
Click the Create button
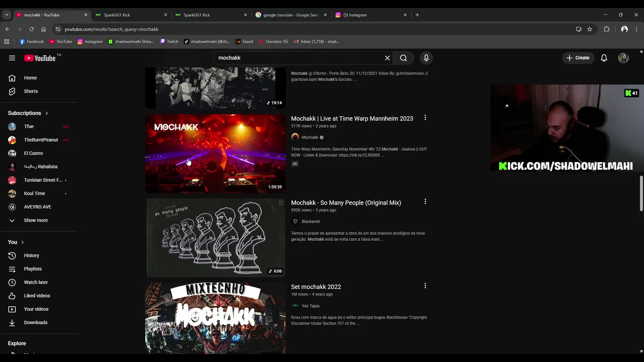pyautogui.click(x=578, y=58)
